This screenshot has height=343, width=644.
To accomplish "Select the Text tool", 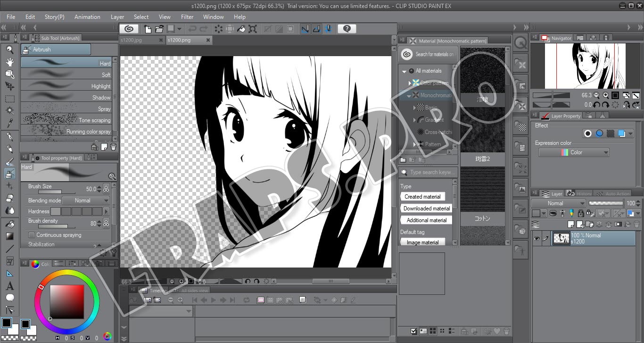I will click(x=9, y=286).
